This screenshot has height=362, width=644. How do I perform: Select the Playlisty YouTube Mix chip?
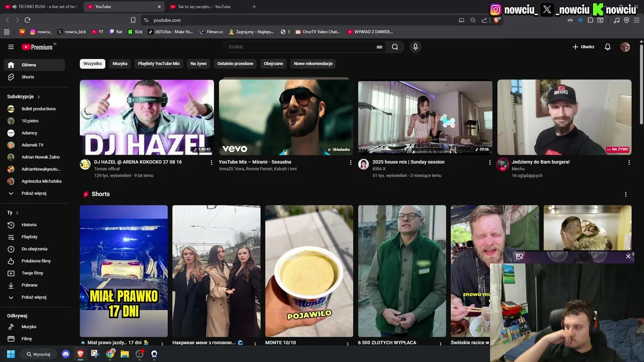coord(158,63)
